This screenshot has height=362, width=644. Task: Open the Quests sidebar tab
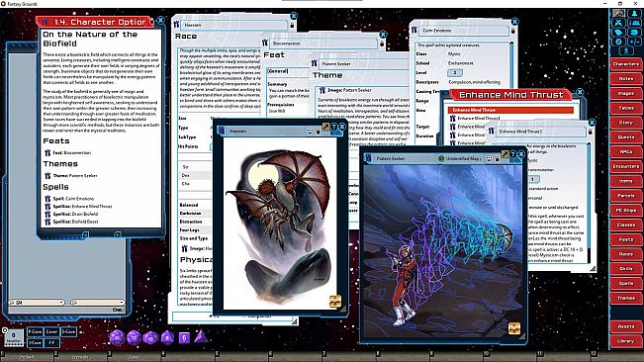point(626,137)
